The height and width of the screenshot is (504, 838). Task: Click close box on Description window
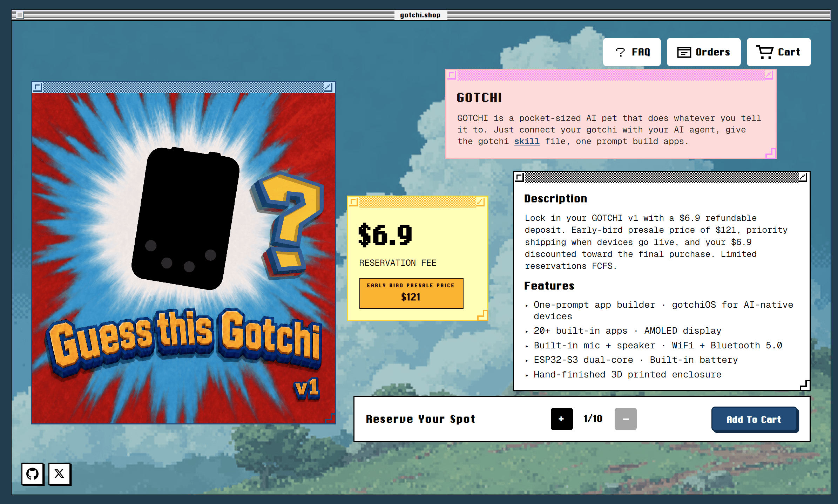pos(520,178)
